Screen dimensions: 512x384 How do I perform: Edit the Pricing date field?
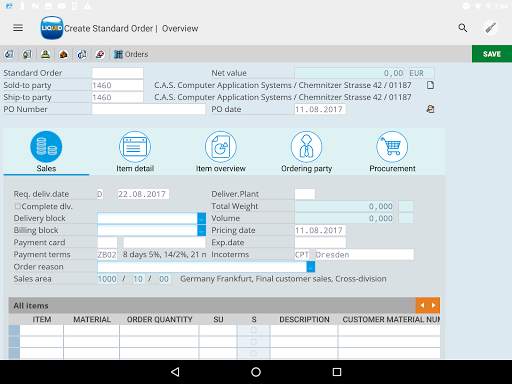(320, 230)
